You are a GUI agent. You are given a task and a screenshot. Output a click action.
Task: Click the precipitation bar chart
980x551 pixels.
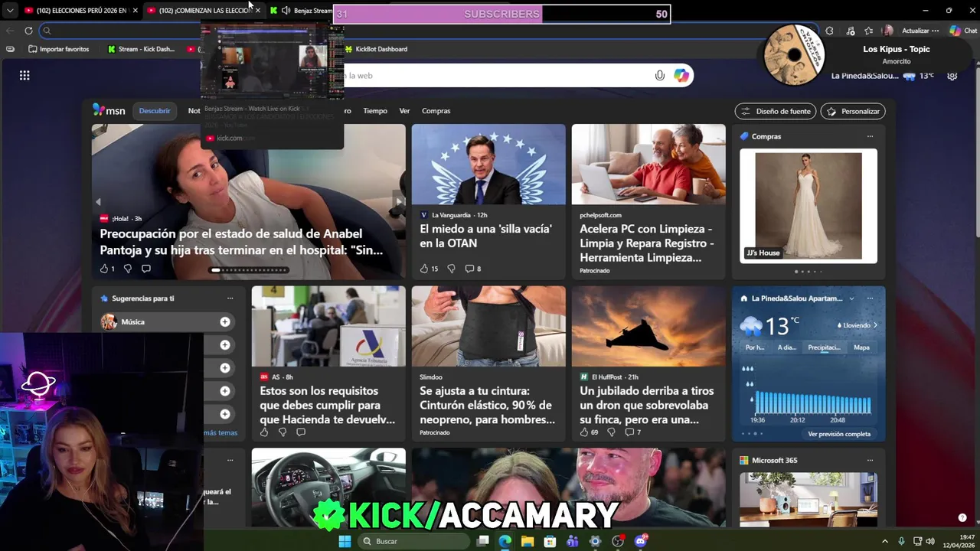coord(812,402)
